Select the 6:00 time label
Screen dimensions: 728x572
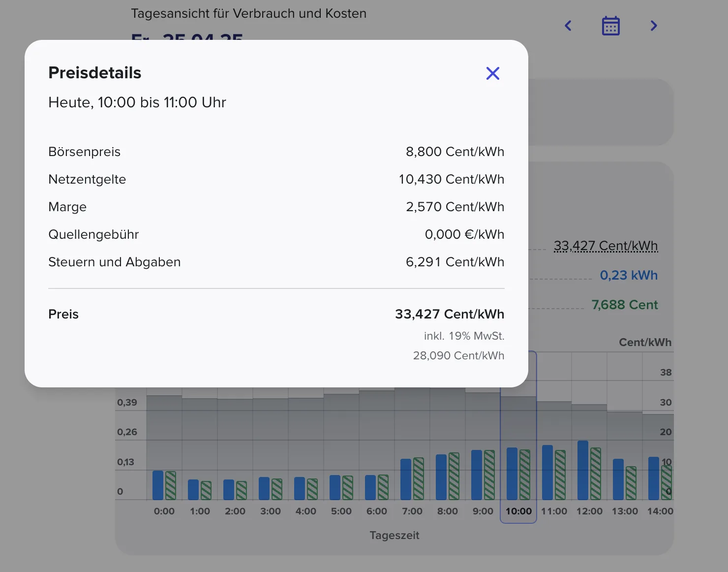tap(377, 511)
